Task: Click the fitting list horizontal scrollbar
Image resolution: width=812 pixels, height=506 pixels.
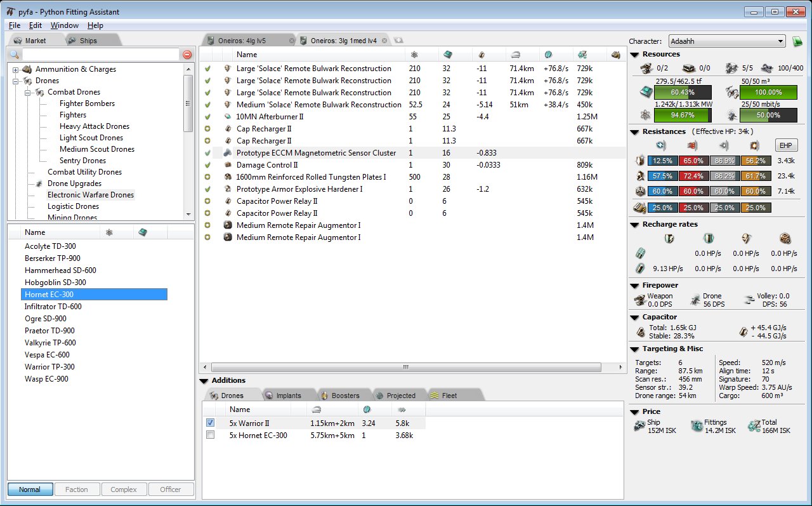Action: tap(406, 367)
